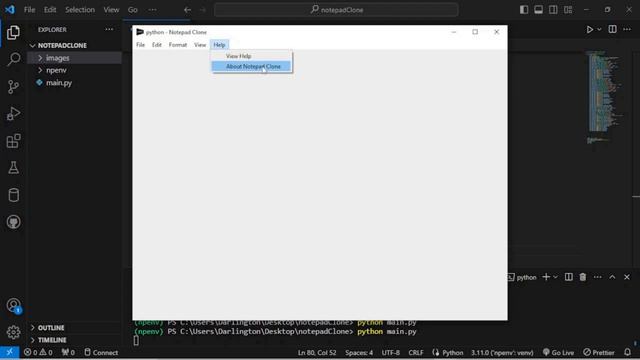Open the VS Code Edit menu
This screenshot has height=360, width=640.
[50, 10]
